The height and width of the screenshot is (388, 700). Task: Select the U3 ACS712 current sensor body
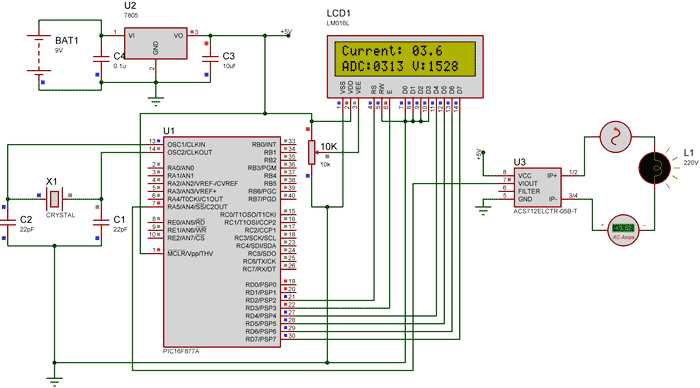coord(537,188)
